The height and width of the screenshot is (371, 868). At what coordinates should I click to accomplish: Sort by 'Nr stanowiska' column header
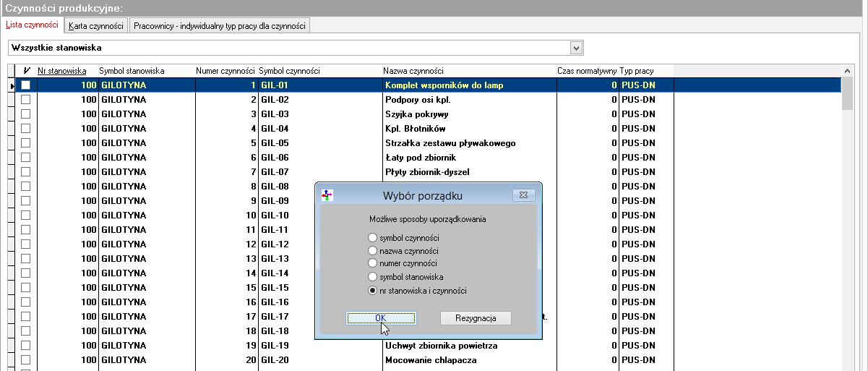(x=62, y=71)
